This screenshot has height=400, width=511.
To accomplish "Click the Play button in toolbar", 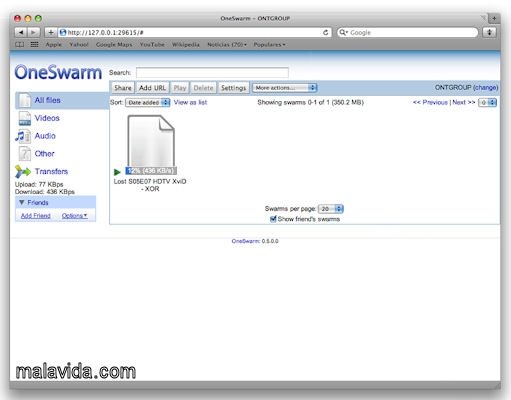I will pyautogui.click(x=180, y=88).
